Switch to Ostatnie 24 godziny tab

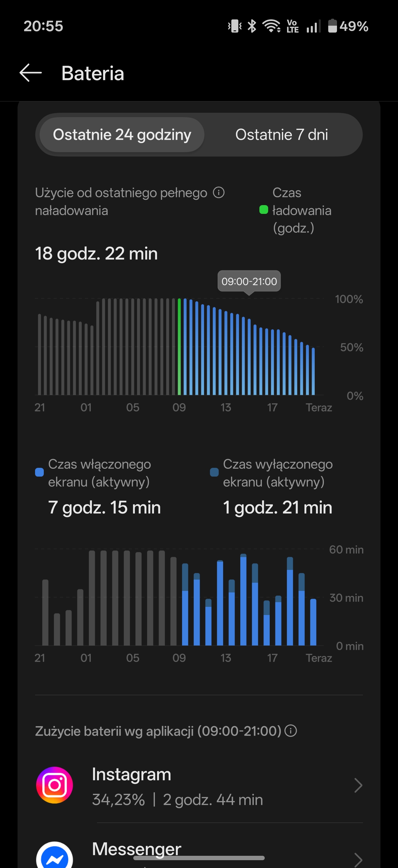tap(122, 135)
